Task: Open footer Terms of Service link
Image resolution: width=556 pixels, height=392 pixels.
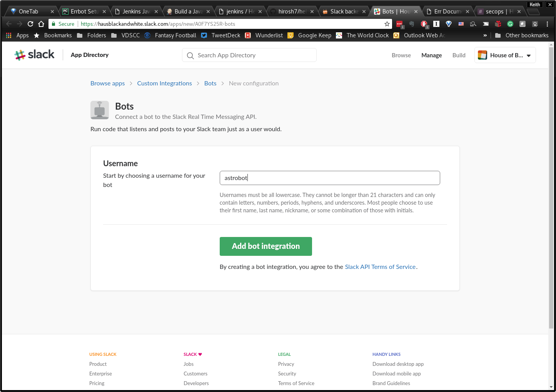Action: point(296,383)
